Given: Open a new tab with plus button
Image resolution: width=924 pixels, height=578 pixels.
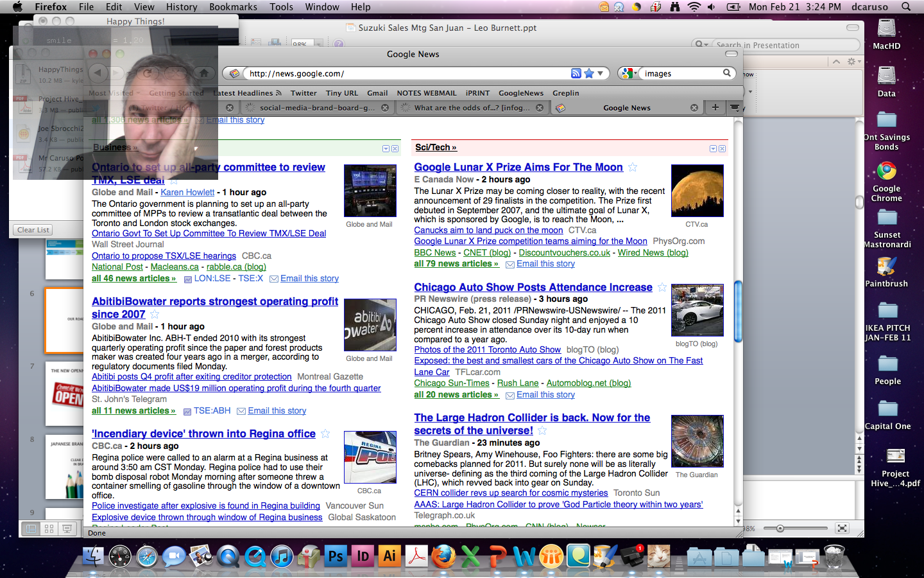Looking at the screenshot, I should [x=715, y=107].
